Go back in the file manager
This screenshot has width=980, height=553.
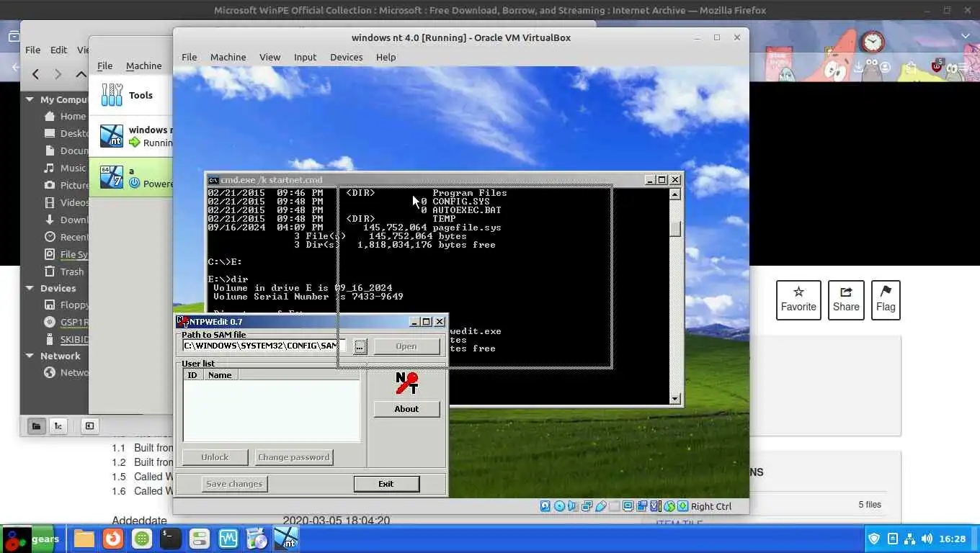[35, 73]
